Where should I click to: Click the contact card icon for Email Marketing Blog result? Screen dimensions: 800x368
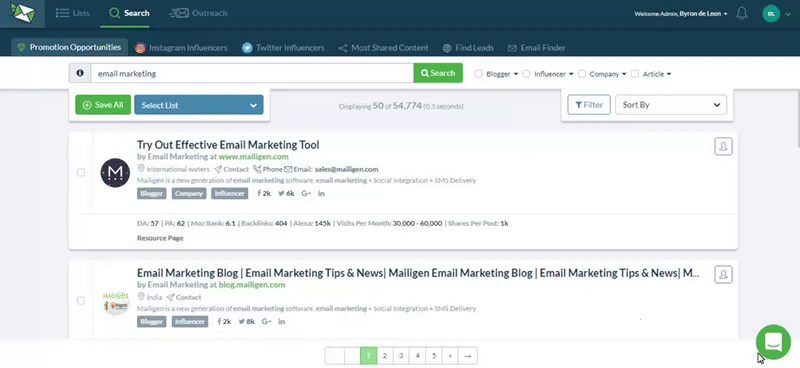(723, 275)
